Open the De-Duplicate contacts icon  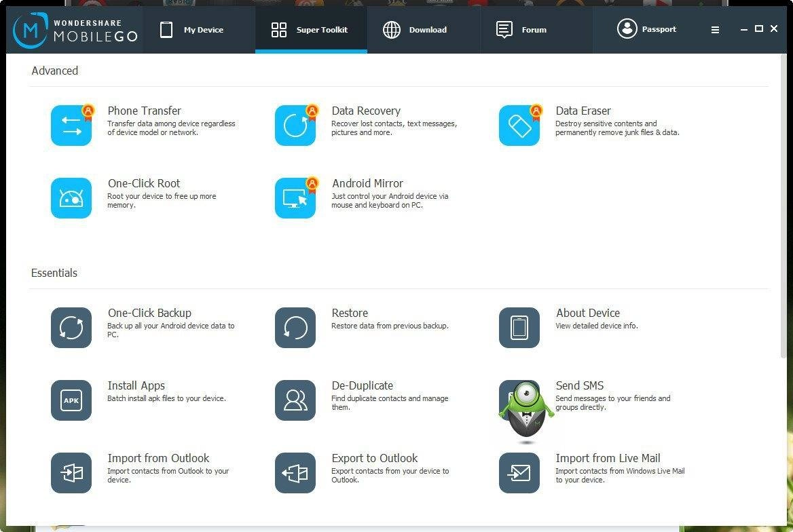(x=295, y=400)
